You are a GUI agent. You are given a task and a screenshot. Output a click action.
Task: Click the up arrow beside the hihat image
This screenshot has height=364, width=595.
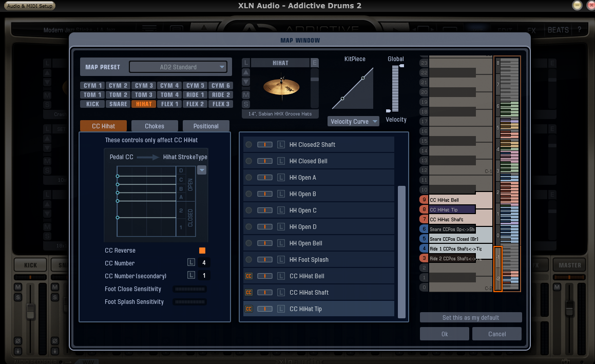tap(246, 72)
